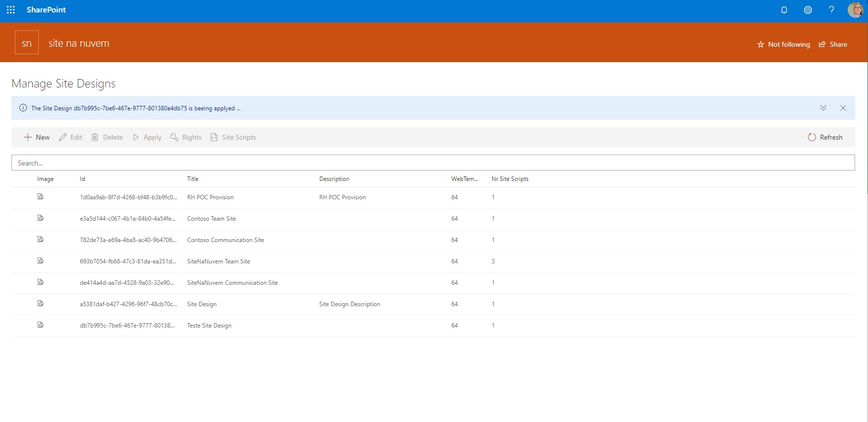Click Id 782de73a-a69a-4ba5-ac40-9b4706...
The width and height of the screenshot is (868, 422).
[x=128, y=240]
